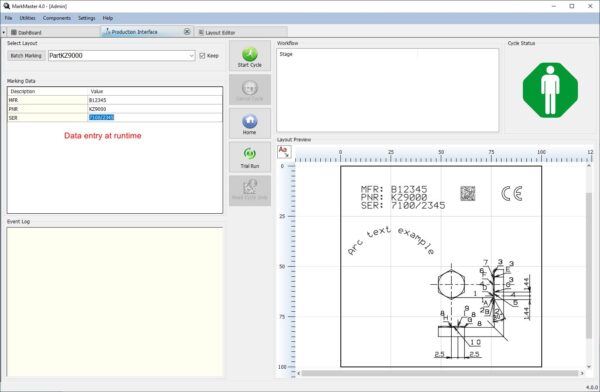Select the SER value input field
The height and width of the screenshot is (392, 600).
[155, 118]
